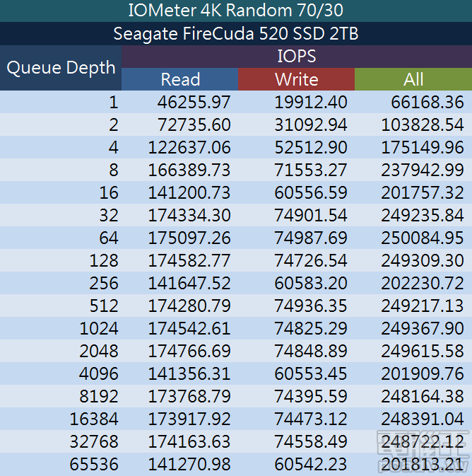Click write value 71553.27
The width and height of the screenshot is (472, 476).
(x=311, y=170)
